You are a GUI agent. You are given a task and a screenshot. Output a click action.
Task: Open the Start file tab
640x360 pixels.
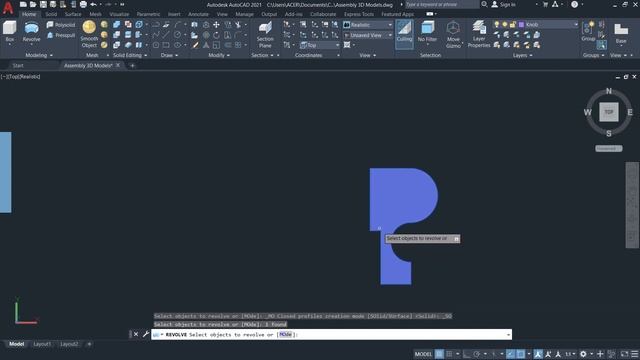tap(18, 65)
